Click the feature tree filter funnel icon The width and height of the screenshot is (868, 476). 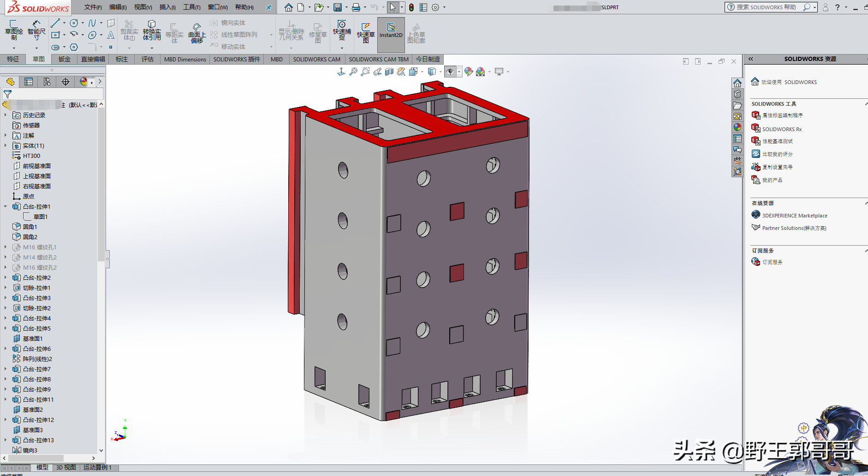[x=7, y=94]
